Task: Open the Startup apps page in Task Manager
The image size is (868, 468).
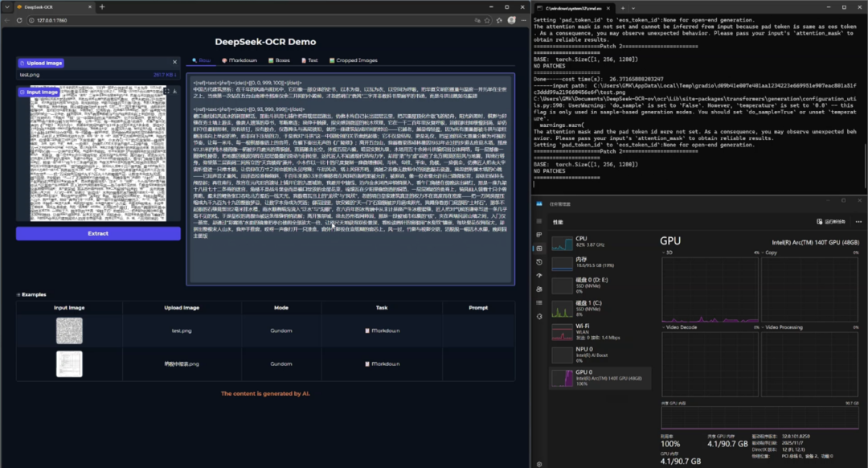Action: coord(539,275)
